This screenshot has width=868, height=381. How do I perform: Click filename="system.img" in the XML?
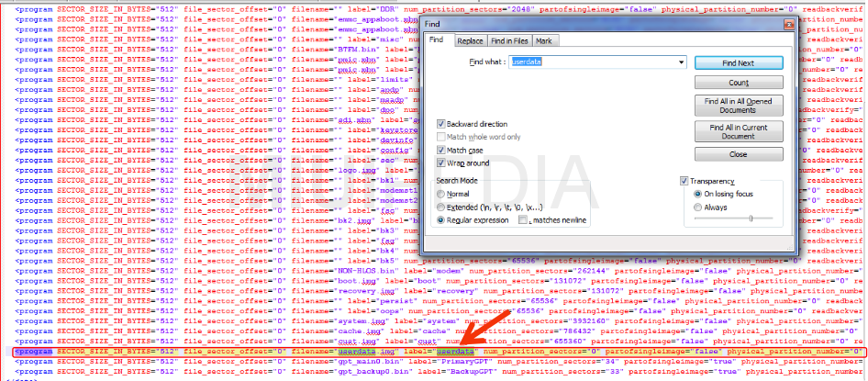[x=339, y=321]
